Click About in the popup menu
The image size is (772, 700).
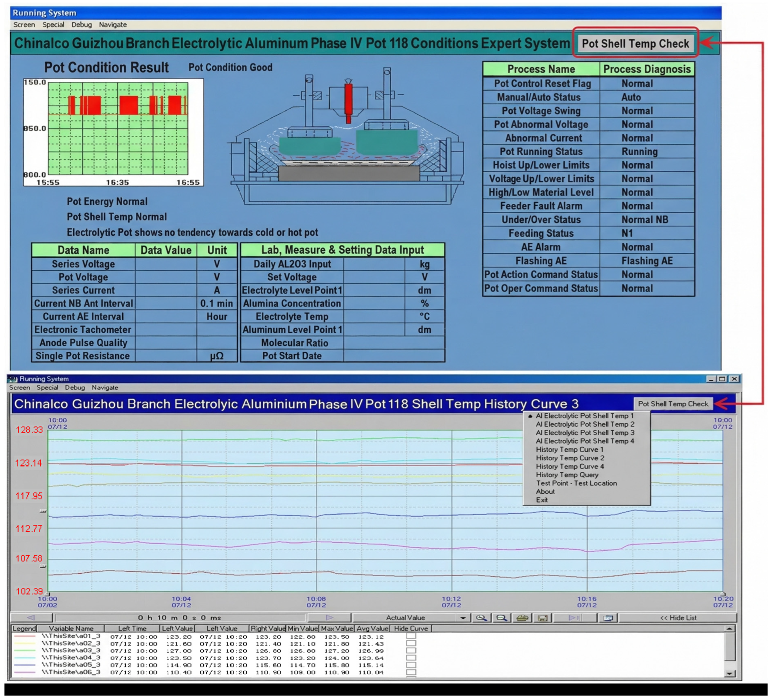tap(545, 492)
